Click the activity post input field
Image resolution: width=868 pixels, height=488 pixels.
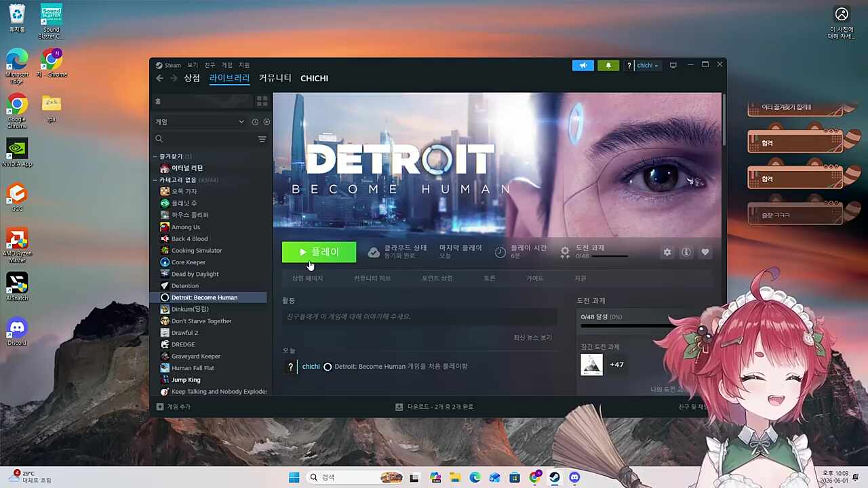pos(420,317)
